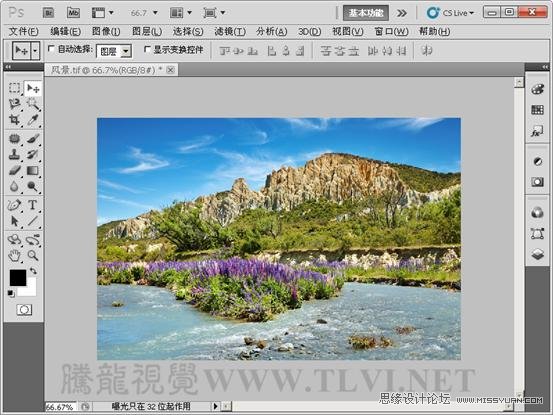The height and width of the screenshot is (415, 553).
Task: Open the Color panel icon
Action: 537,89
